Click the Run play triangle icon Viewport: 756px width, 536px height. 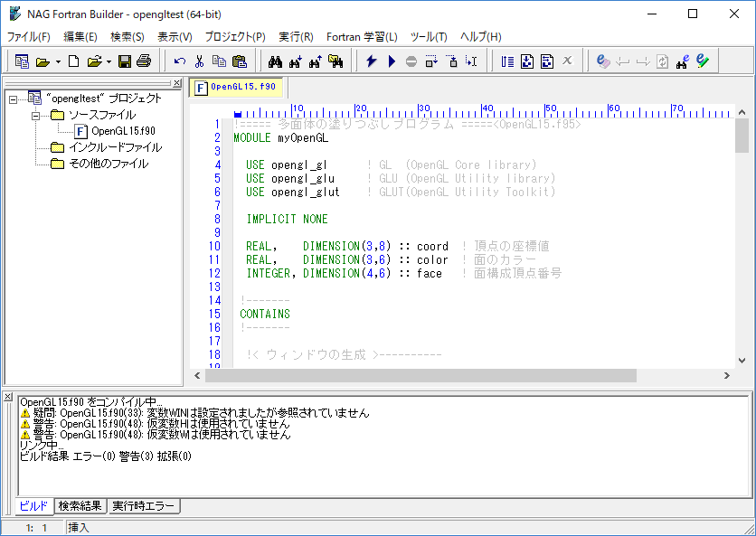392,61
